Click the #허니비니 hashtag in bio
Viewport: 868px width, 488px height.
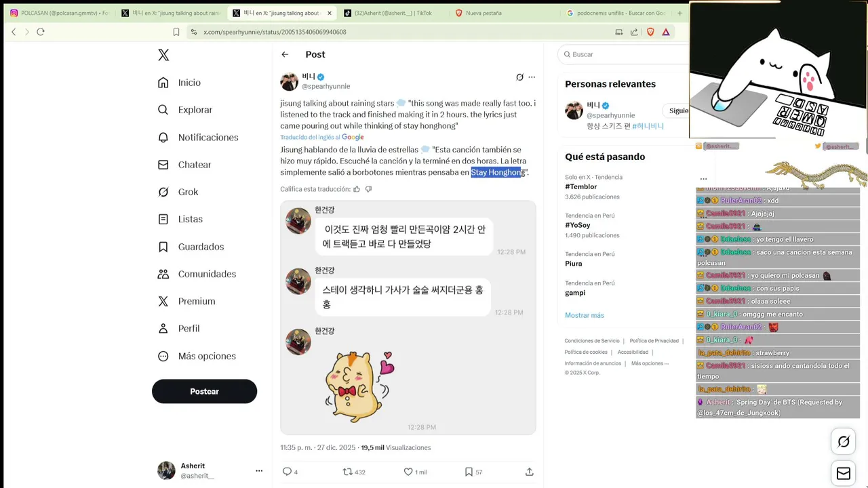point(648,126)
